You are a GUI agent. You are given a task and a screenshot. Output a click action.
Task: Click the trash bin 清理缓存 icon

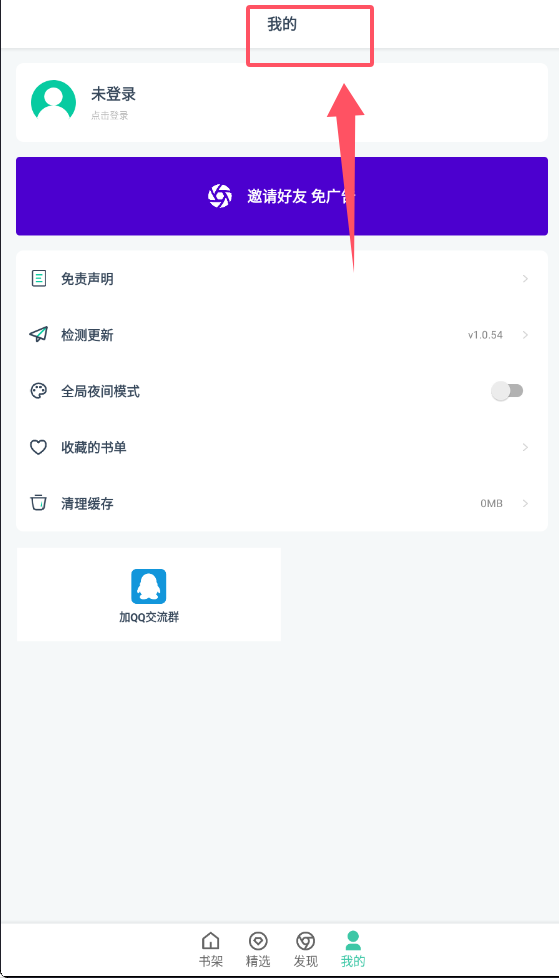39,503
